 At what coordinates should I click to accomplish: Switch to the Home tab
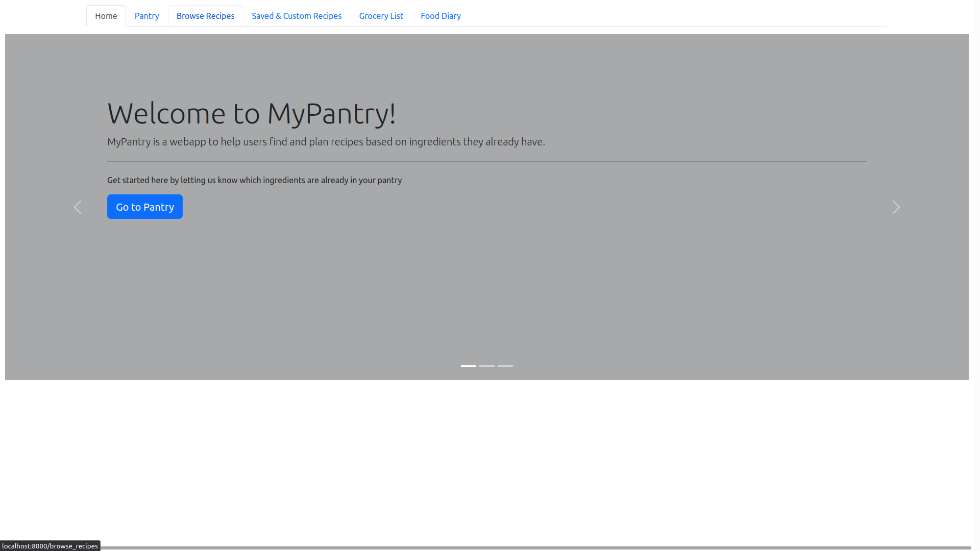pos(106,16)
